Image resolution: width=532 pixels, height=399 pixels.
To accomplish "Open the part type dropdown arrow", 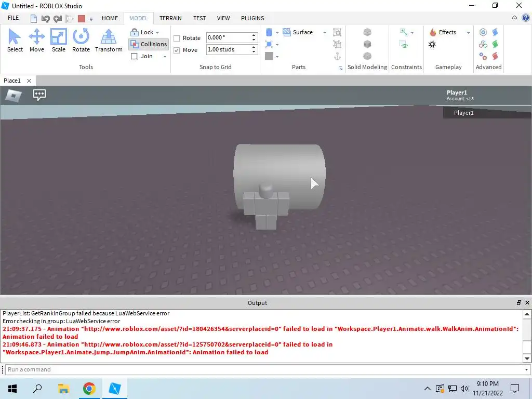I will 277,33.
